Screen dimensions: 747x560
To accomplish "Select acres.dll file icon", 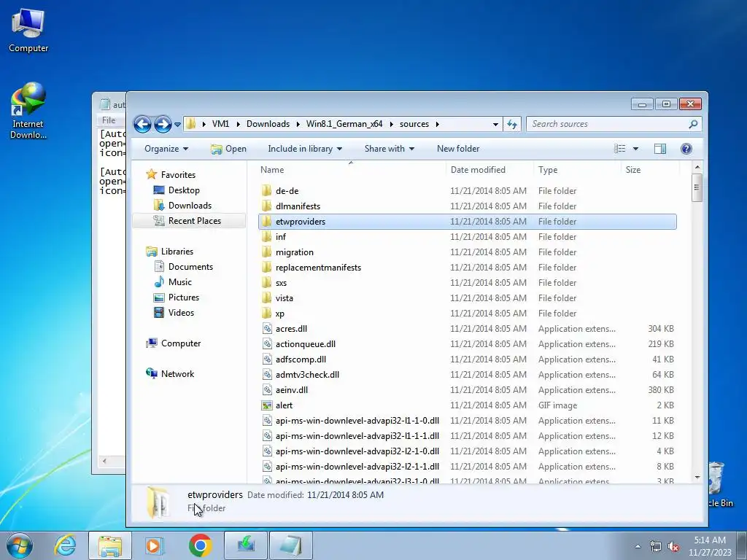I will (x=267, y=329).
